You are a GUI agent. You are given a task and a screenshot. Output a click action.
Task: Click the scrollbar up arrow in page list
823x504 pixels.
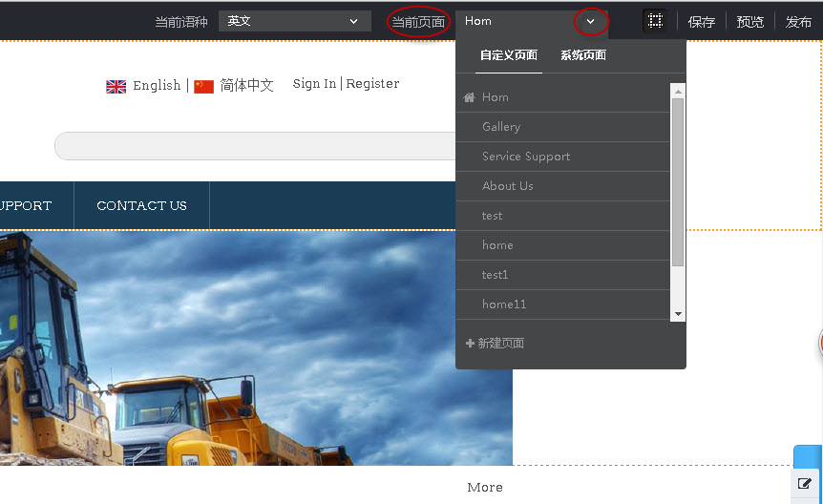point(678,92)
